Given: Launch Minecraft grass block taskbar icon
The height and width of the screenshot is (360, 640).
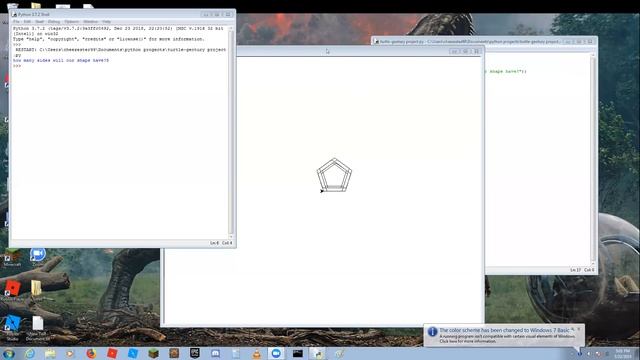Looking at the screenshot, I should (153, 353).
